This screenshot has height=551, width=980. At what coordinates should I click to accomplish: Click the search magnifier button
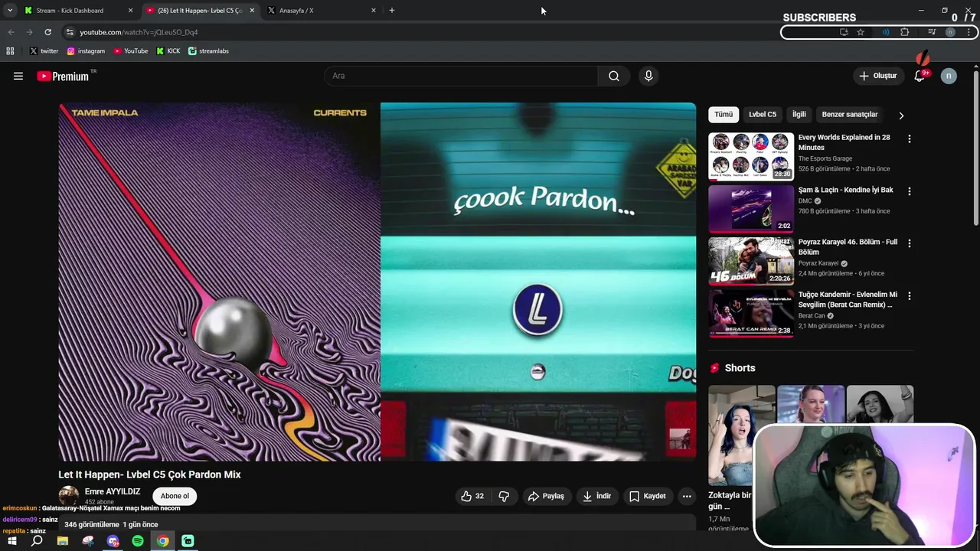click(x=614, y=76)
